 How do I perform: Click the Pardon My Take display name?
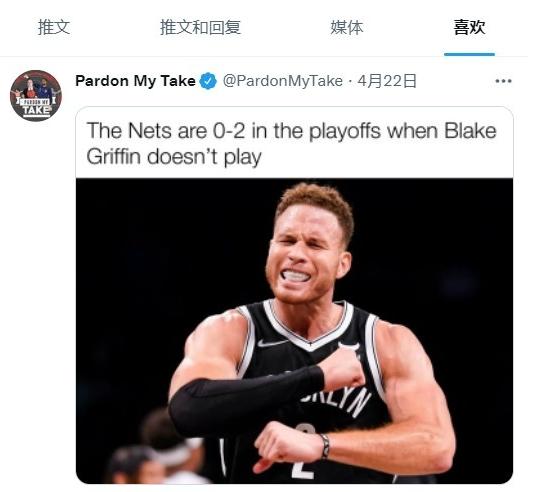tap(135, 81)
